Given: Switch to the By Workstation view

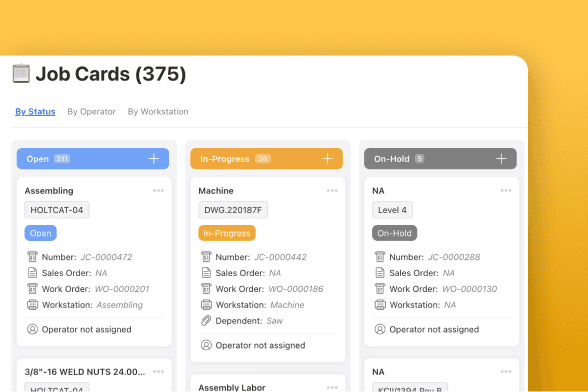Looking at the screenshot, I should pos(158,112).
